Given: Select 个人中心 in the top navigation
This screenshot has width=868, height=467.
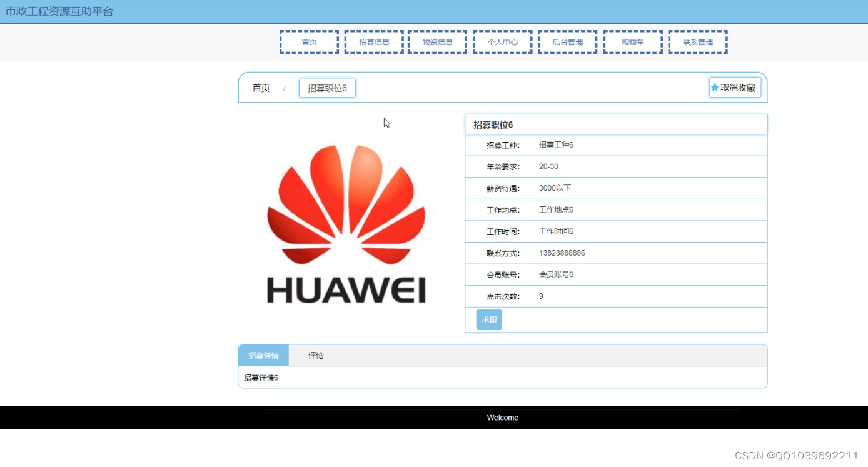Looking at the screenshot, I should click(503, 42).
